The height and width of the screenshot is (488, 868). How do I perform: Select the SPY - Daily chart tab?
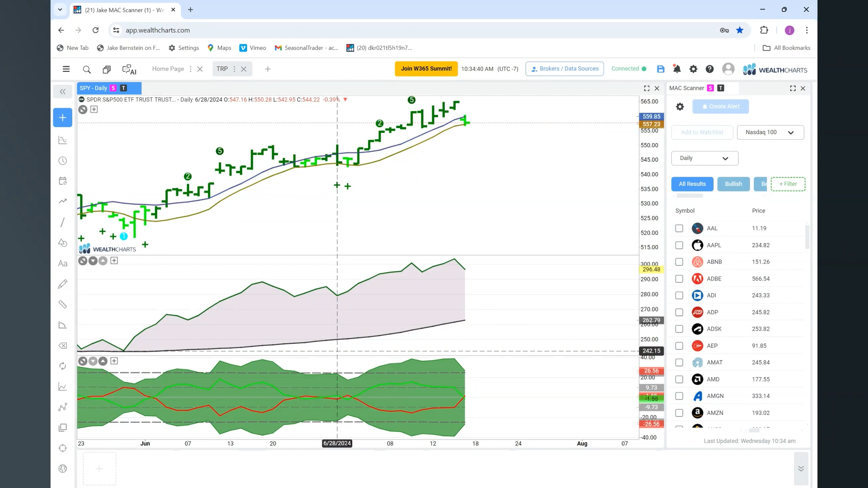click(x=109, y=88)
